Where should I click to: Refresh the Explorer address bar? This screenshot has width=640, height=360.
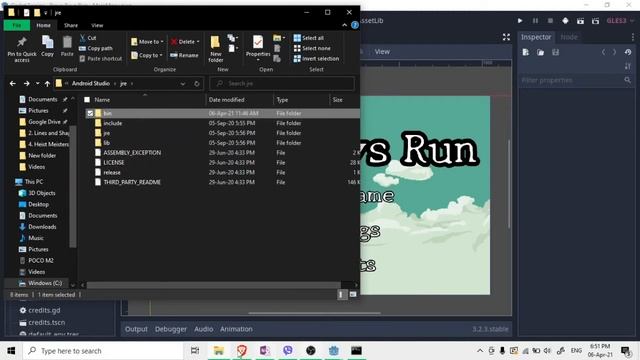tap(197, 84)
